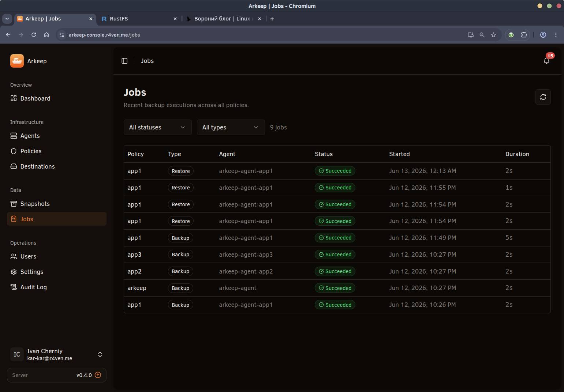Viewport: 564px width, 392px height.
Task: Click the 5s duration value
Action: 509,238
